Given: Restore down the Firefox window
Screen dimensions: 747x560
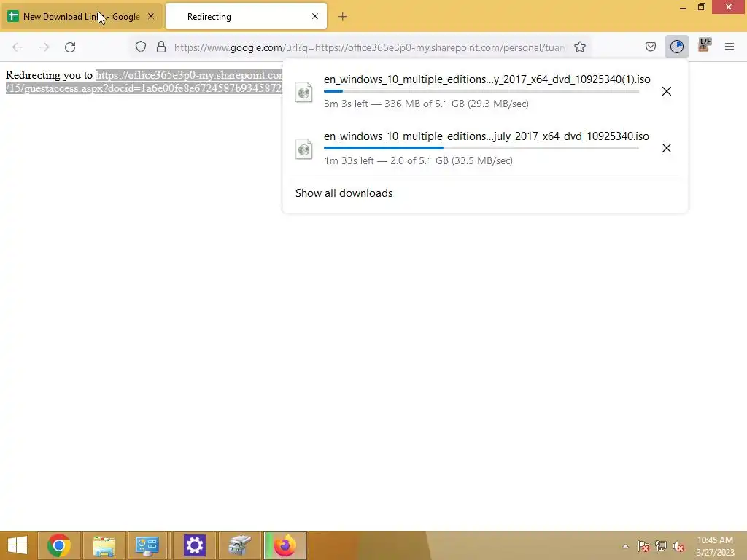Looking at the screenshot, I should [702, 7].
